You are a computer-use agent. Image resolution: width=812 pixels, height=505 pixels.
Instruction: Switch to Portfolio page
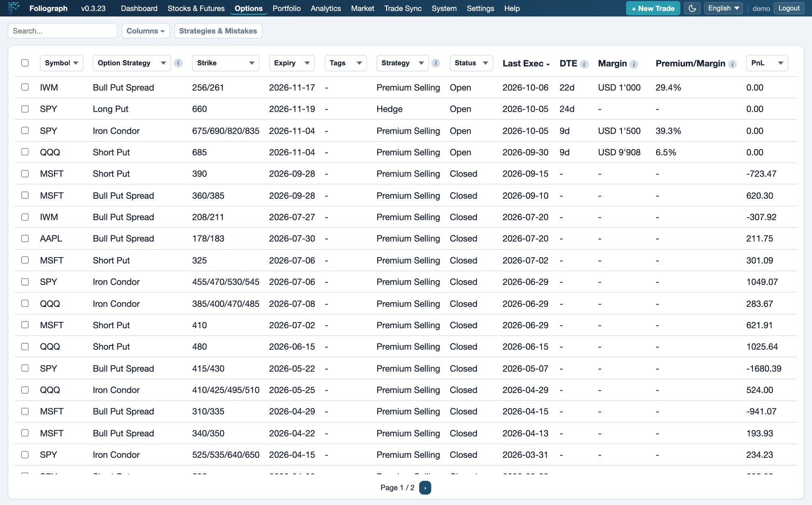click(x=287, y=8)
